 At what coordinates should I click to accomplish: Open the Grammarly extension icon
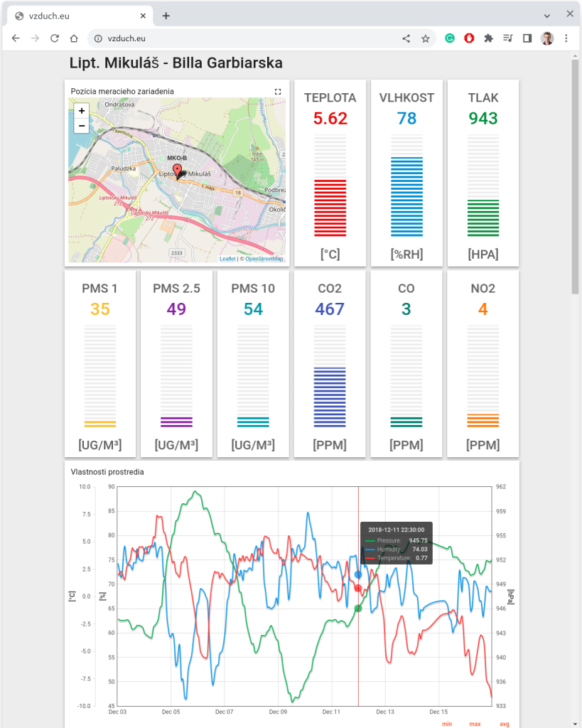[x=450, y=38]
